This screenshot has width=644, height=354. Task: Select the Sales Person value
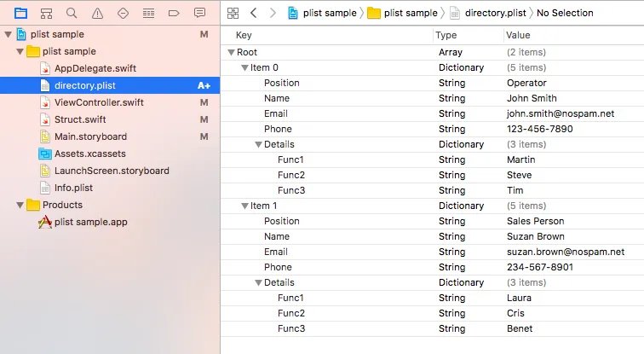535,221
